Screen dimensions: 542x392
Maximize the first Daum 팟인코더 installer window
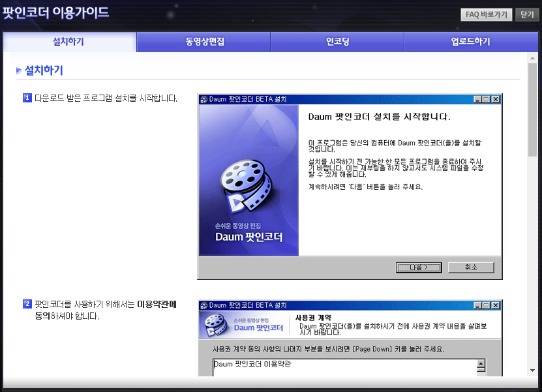[486, 100]
